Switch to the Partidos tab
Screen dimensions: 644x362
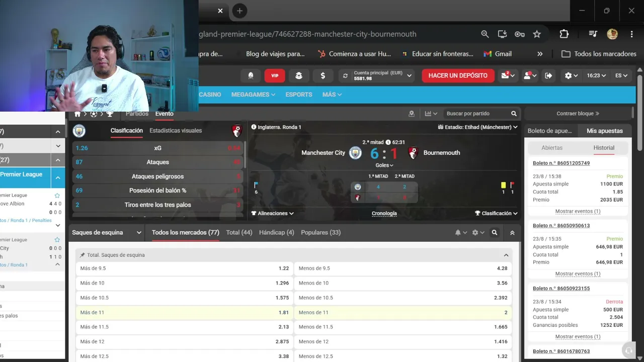[137, 114]
